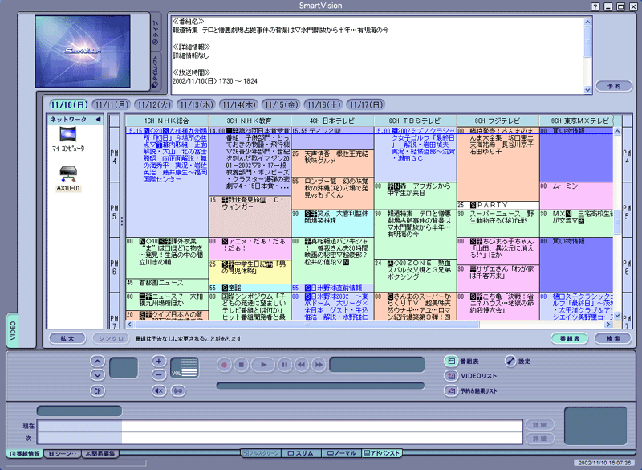Switch to アドバンスト display mode
Viewport: 642px width, 470px height.
pyautogui.click(x=382, y=453)
